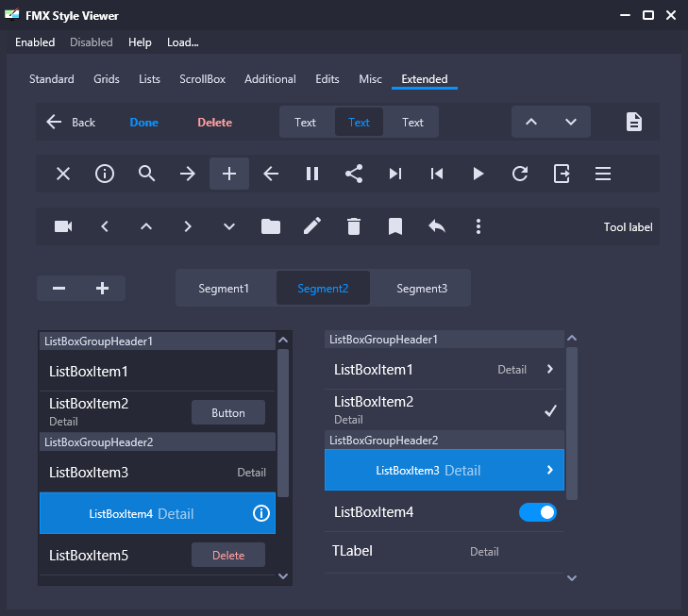Click the video camera icon
The width and height of the screenshot is (688, 616).
pyautogui.click(x=63, y=226)
